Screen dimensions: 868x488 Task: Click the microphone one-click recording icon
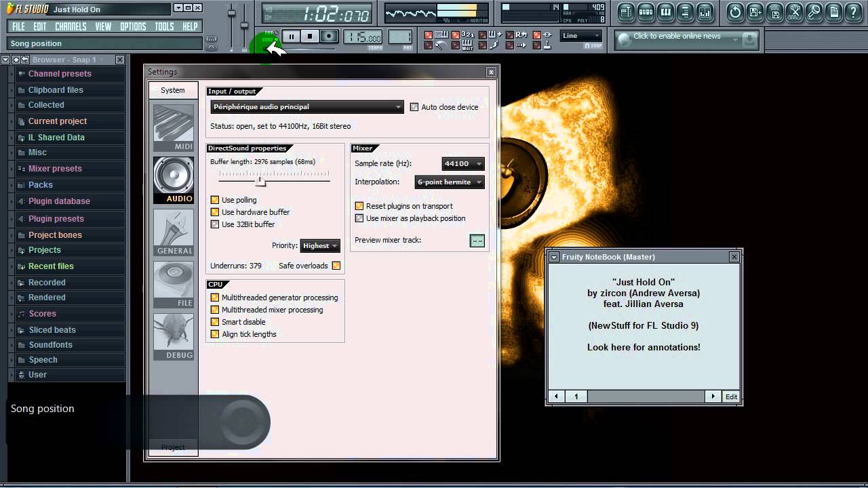(814, 12)
